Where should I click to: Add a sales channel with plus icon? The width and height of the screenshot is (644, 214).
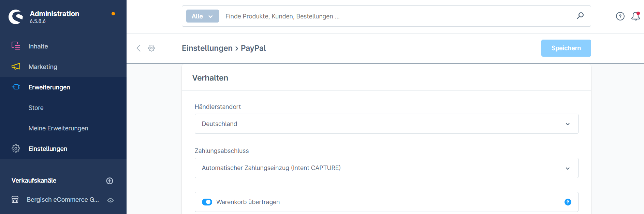pyautogui.click(x=109, y=181)
